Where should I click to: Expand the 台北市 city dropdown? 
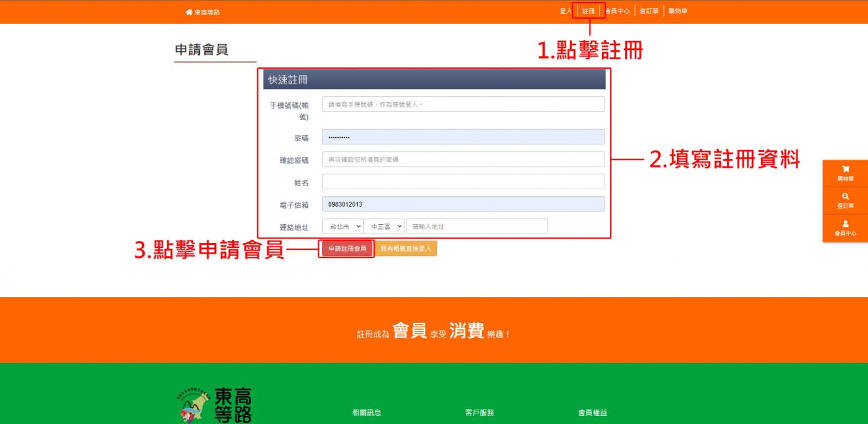point(342,226)
